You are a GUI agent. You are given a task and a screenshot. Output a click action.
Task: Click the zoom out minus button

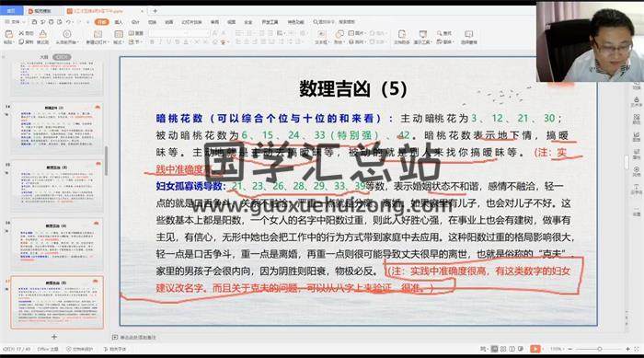coord(569,349)
